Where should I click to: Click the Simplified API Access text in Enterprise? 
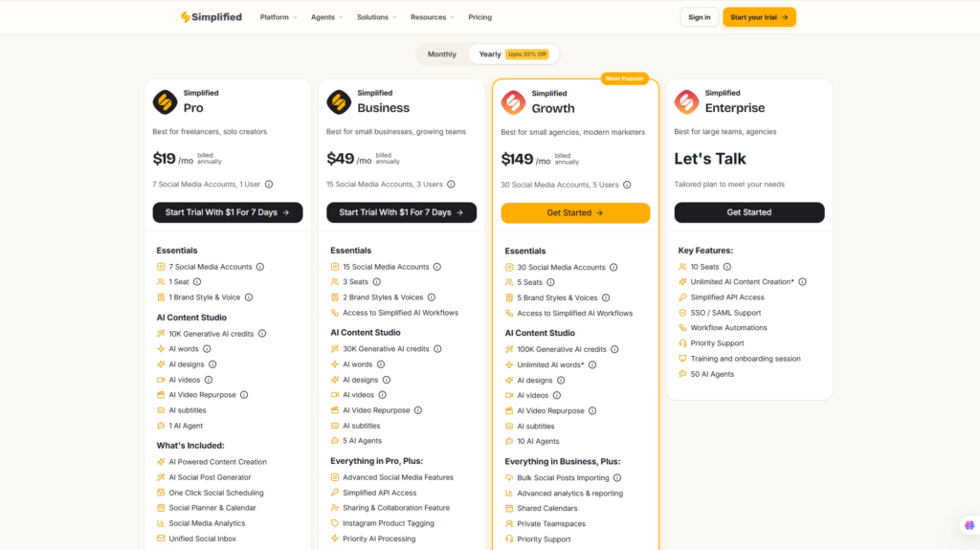click(x=727, y=297)
